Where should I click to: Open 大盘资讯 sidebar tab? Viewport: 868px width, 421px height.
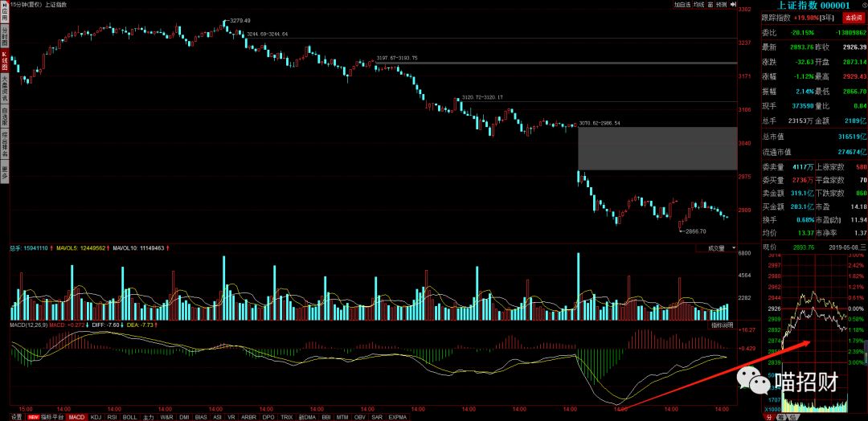point(4,90)
